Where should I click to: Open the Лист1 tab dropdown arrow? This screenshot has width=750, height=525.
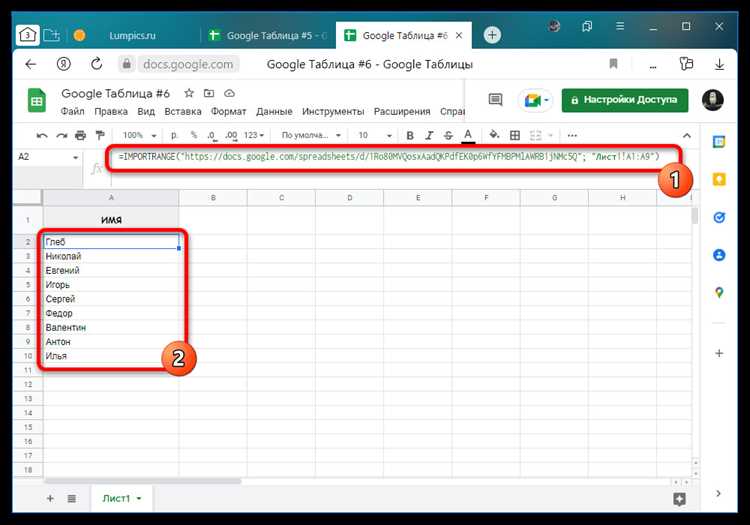pos(139,499)
